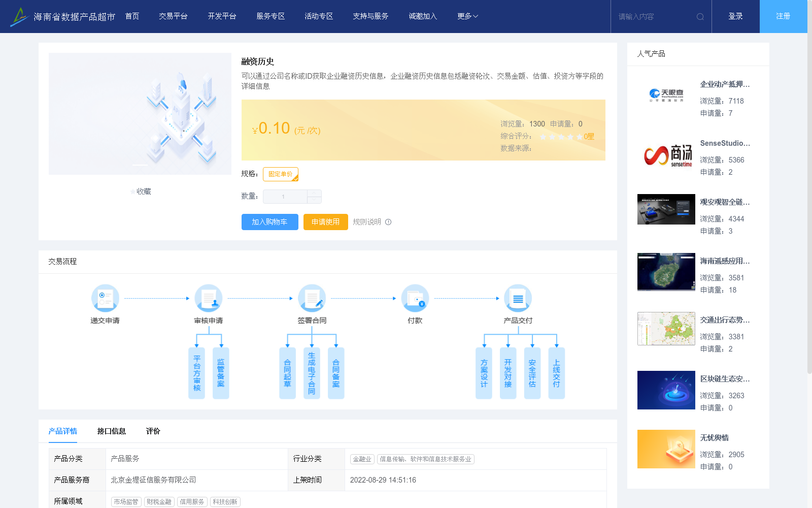Open 交易平台 from the navigation bar

point(173,16)
